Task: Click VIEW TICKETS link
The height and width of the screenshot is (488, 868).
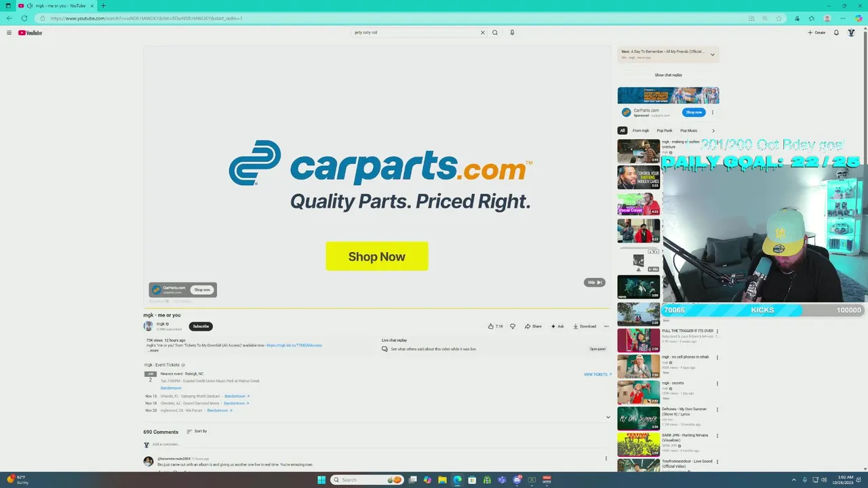Action: [x=597, y=374]
